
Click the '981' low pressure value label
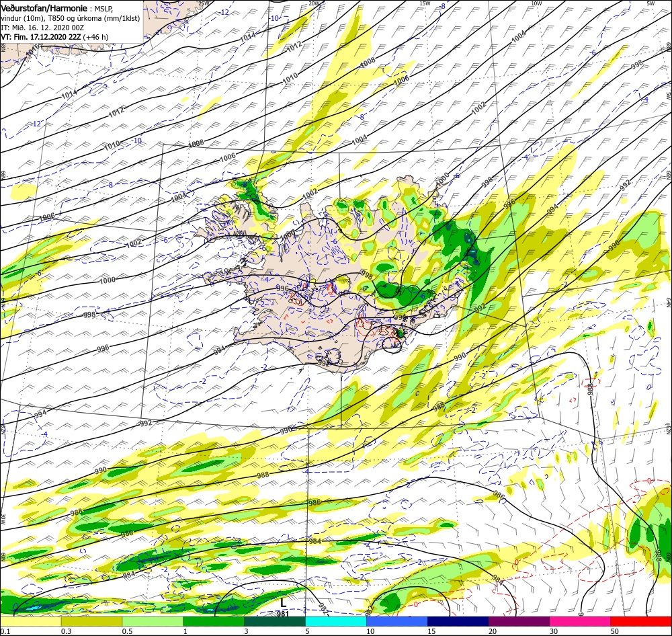coord(283,614)
